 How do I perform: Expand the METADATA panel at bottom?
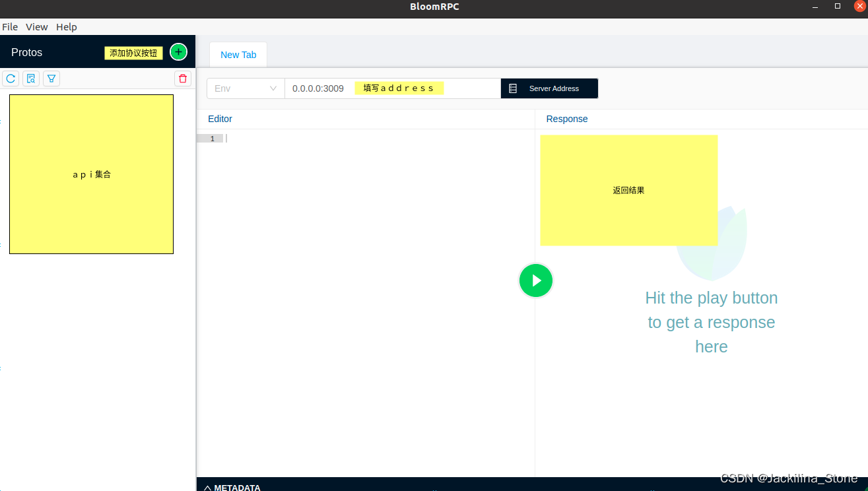[232, 488]
